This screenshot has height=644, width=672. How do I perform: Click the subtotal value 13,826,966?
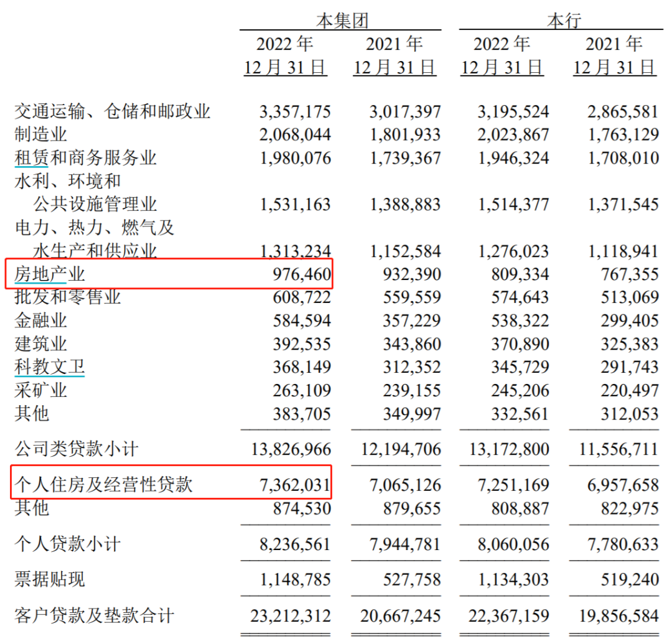pos(291,449)
